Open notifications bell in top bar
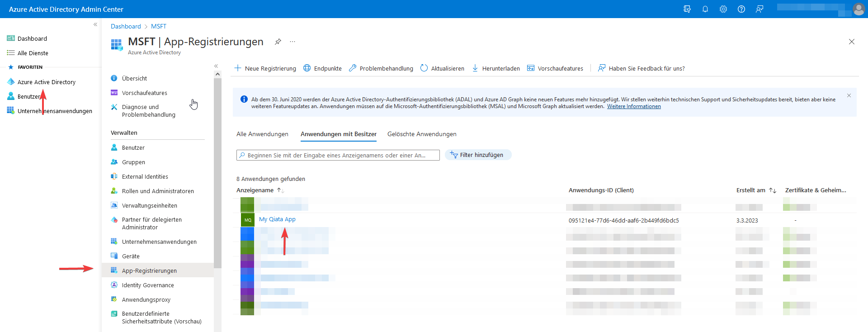 coord(705,9)
